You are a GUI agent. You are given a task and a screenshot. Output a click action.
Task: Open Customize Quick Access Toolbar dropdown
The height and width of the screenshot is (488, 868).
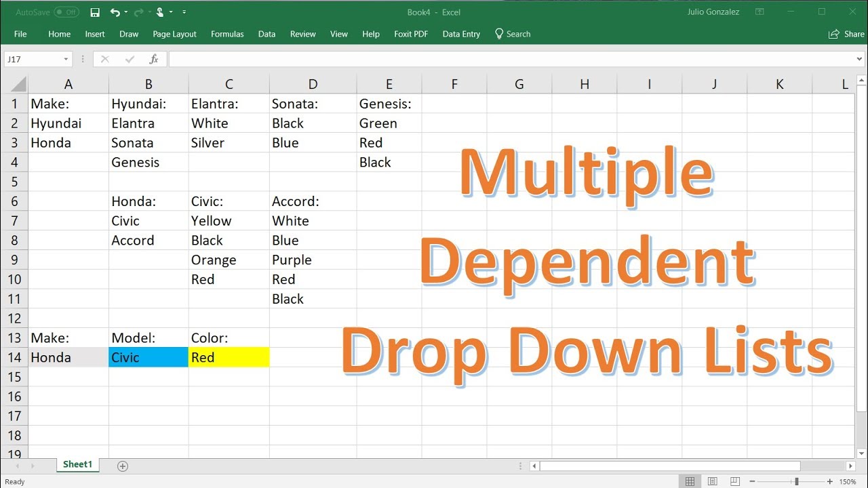(x=184, y=12)
